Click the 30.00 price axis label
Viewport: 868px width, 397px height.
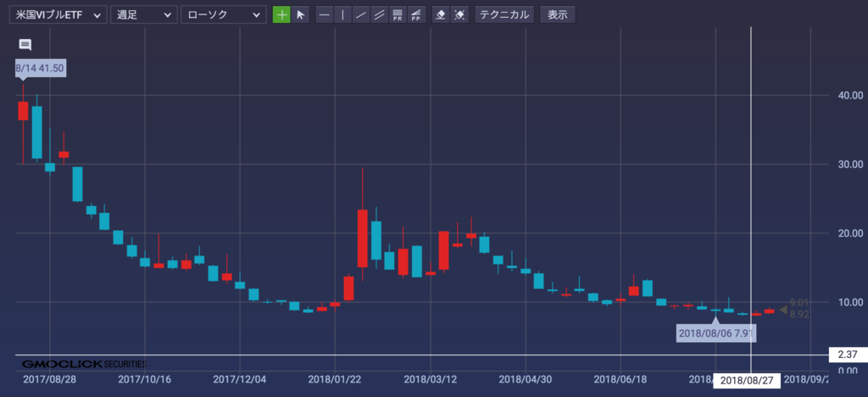[850, 165]
